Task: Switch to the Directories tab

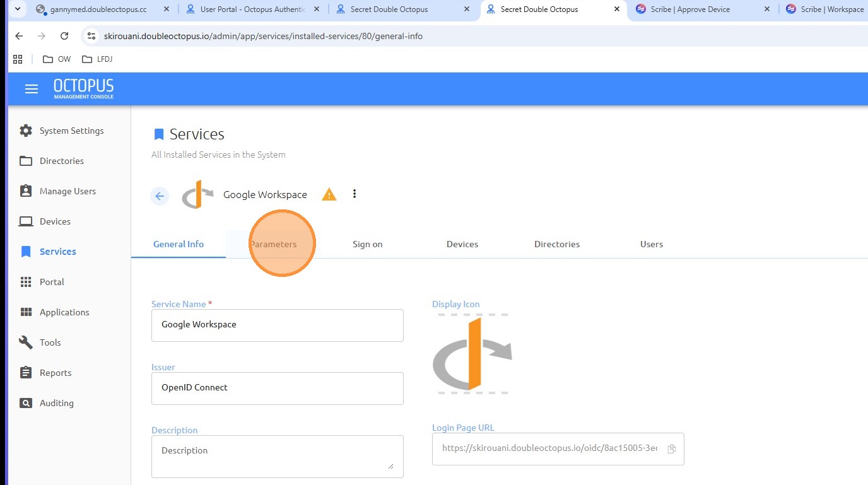Action: tap(557, 244)
